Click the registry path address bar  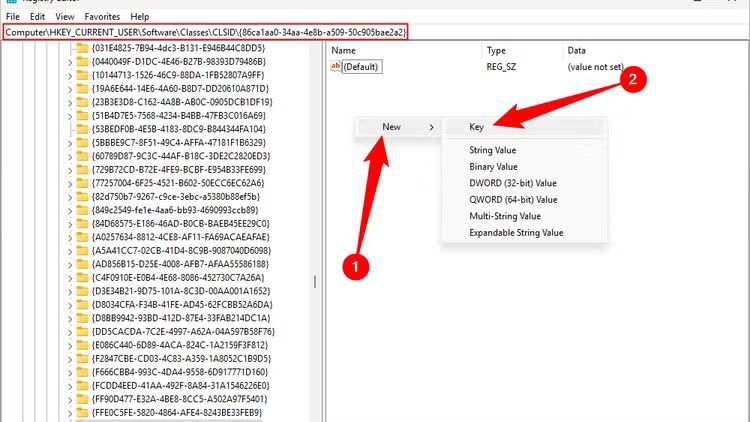(205, 32)
